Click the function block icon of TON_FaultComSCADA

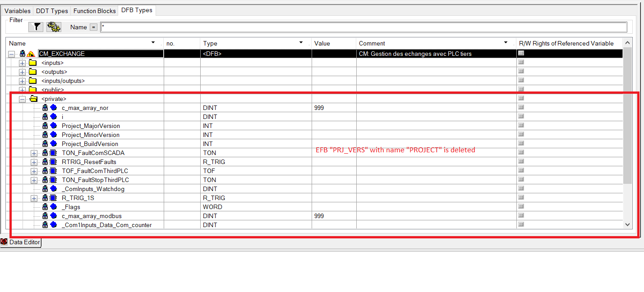53,153
